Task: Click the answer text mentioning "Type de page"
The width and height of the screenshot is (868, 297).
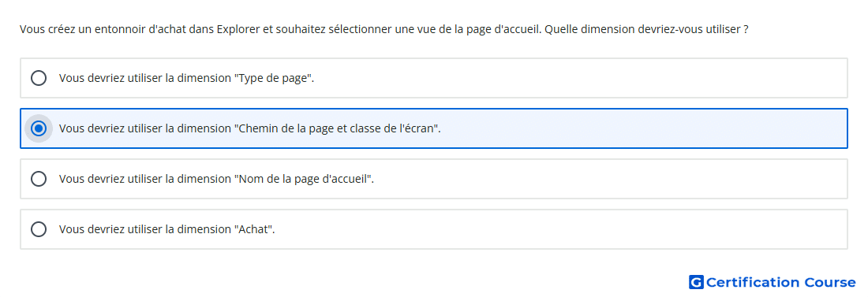Action: (186, 78)
